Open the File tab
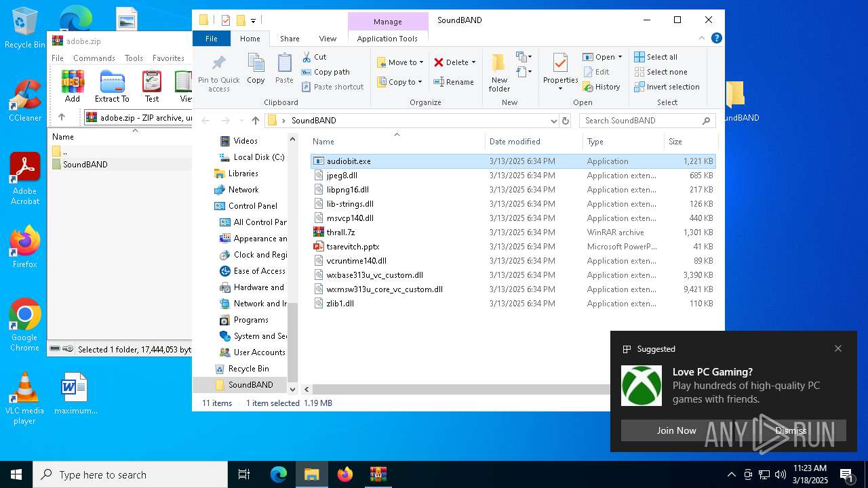The image size is (868, 488). [212, 39]
